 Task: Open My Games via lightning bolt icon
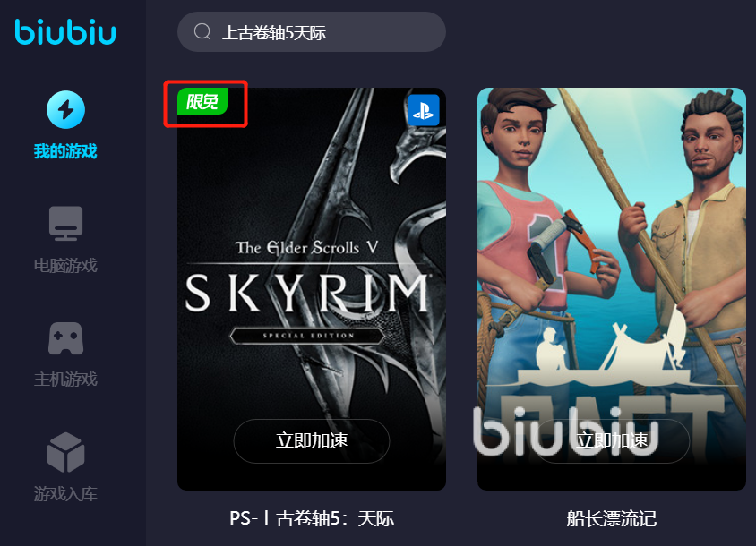tap(65, 109)
